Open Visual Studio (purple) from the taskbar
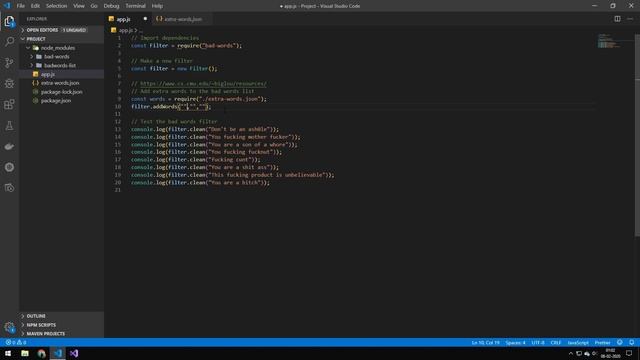Viewport: 640px width, 360px height. click(74, 353)
